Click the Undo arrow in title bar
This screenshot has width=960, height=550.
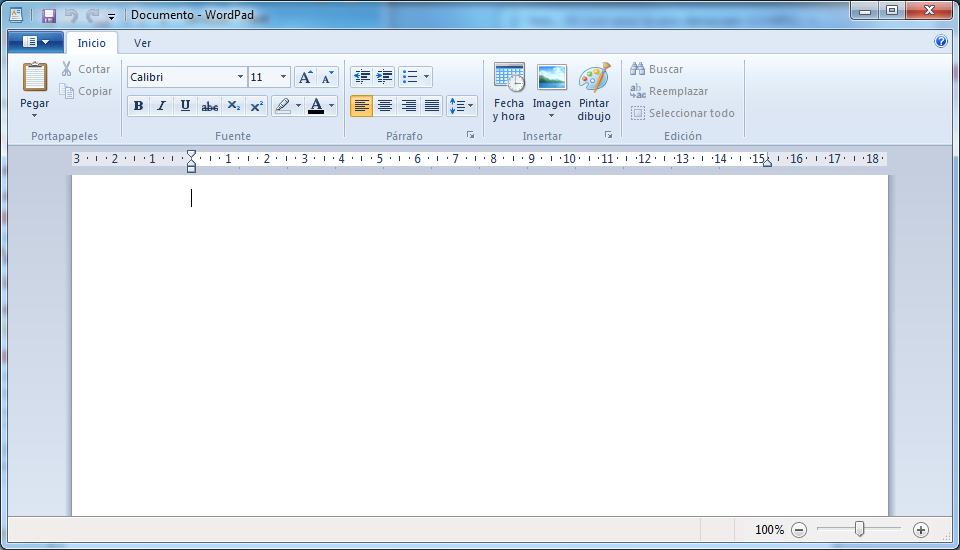tap(70, 15)
